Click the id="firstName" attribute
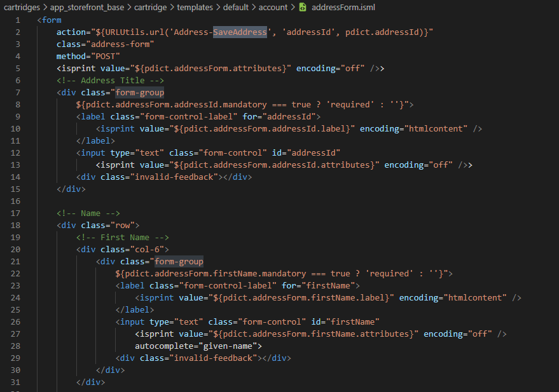The width and height of the screenshot is (559, 392). (345, 322)
